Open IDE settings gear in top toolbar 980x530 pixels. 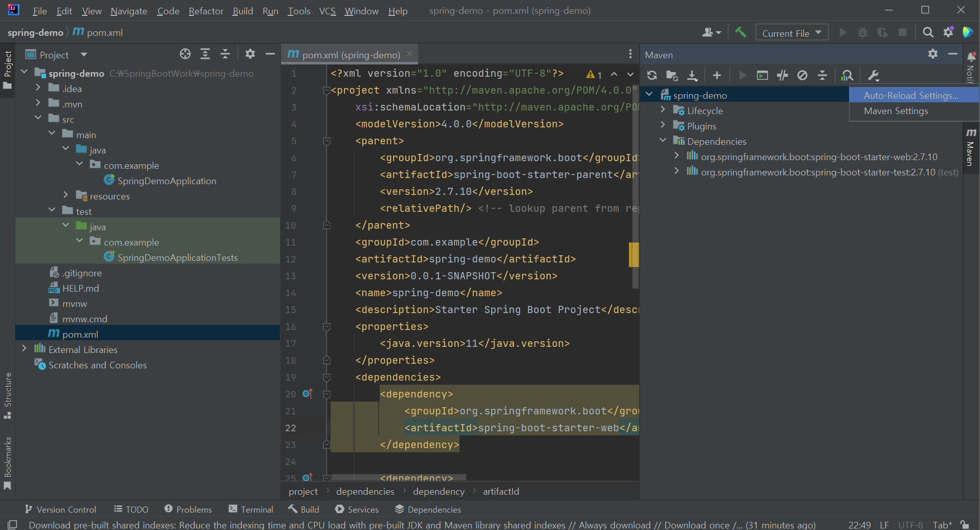[948, 32]
